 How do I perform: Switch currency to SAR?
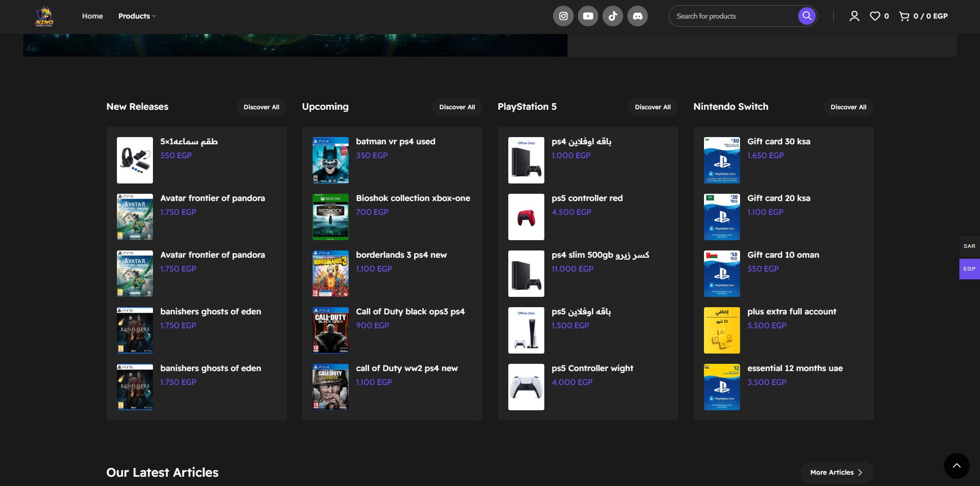point(969,246)
